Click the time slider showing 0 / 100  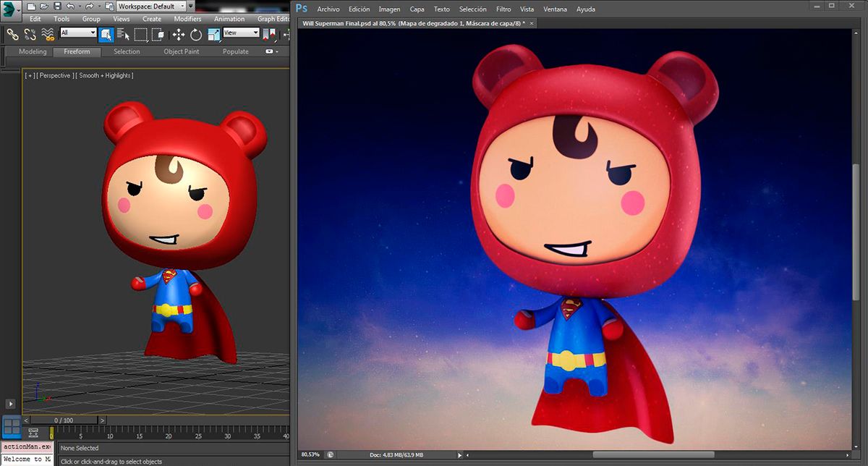click(x=62, y=420)
